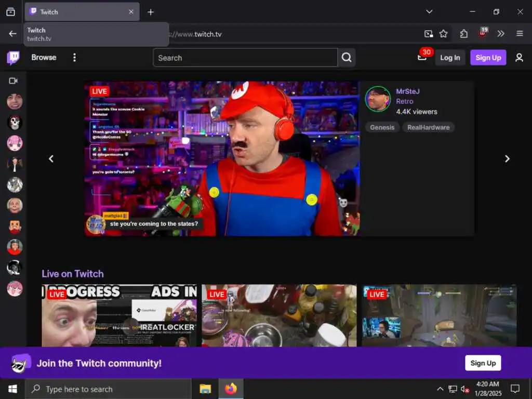Open MrSteJ's profile picture
The width and height of the screenshot is (532, 399).
pyautogui.click(x=378, y=99)
